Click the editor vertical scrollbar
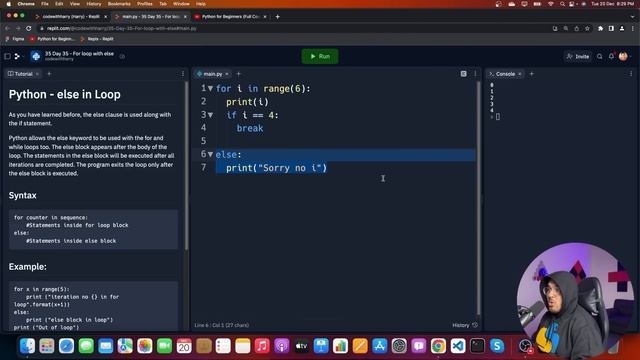 pos(479,198)
